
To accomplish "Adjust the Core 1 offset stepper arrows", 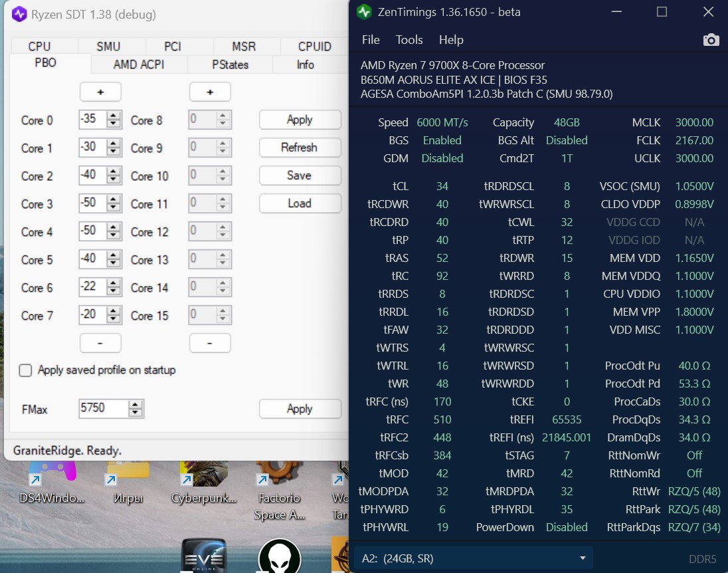I will tap(114, 148).
